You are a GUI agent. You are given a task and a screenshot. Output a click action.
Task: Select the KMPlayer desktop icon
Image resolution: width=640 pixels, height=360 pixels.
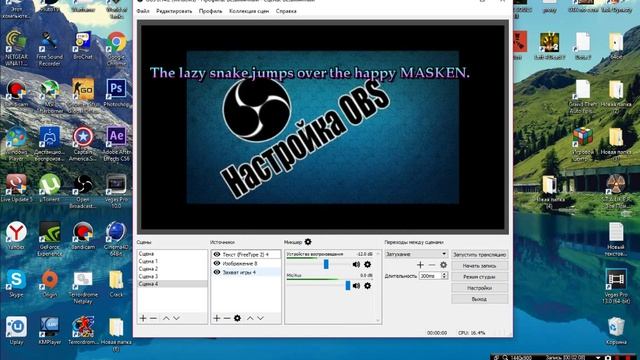coord(49,330)
